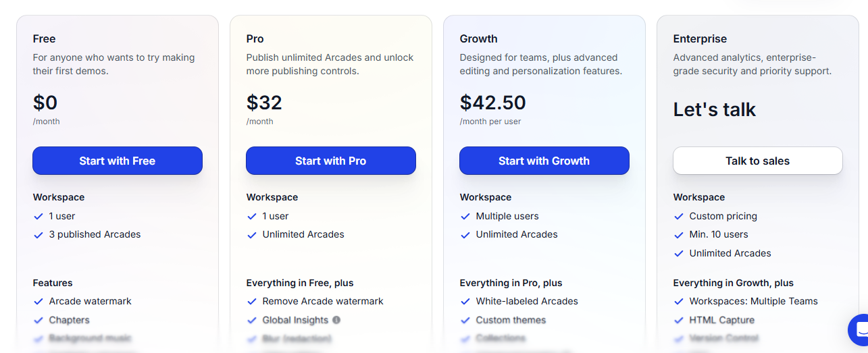Click the checkmark beside Multiple users
Screen dimensions: 868x353
point(465,216)
